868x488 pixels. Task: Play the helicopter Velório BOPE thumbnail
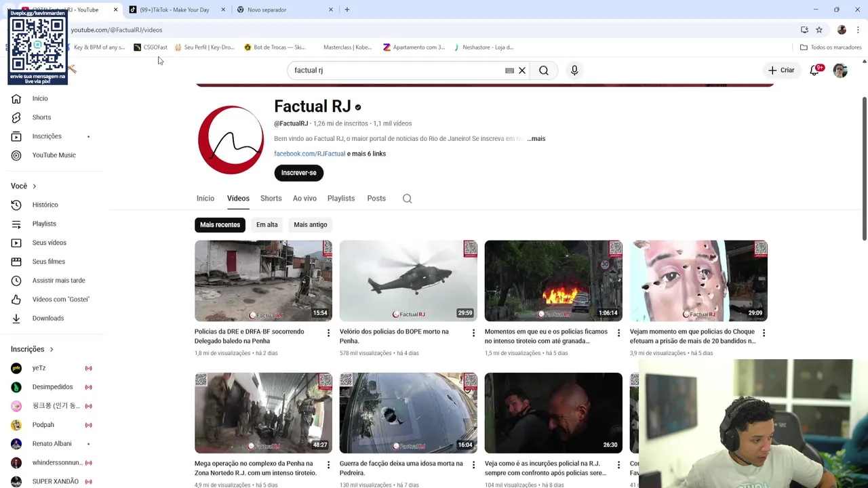click(408, 281)
